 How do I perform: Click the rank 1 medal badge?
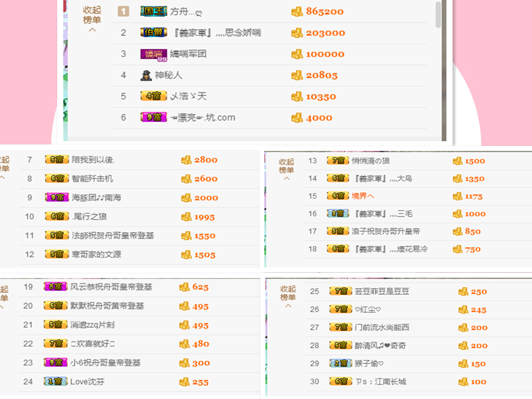(x=123, y=11)
